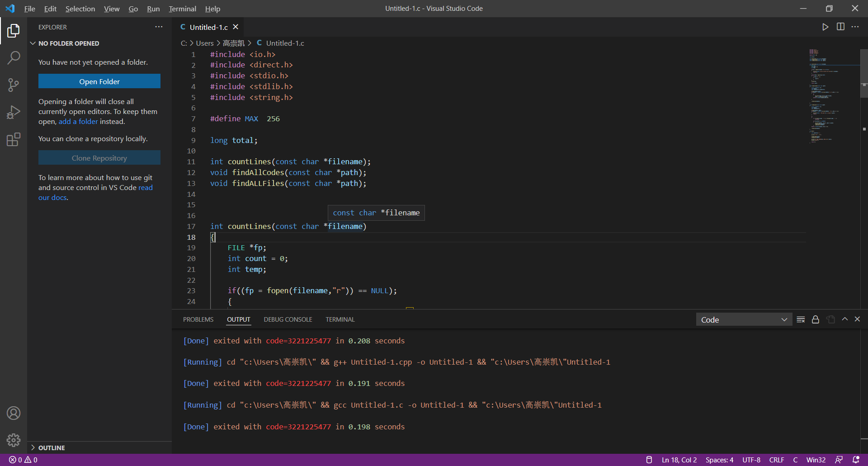868x466 pixels.
Task: Click the database icon in status bar
Action: coord(649,460)
